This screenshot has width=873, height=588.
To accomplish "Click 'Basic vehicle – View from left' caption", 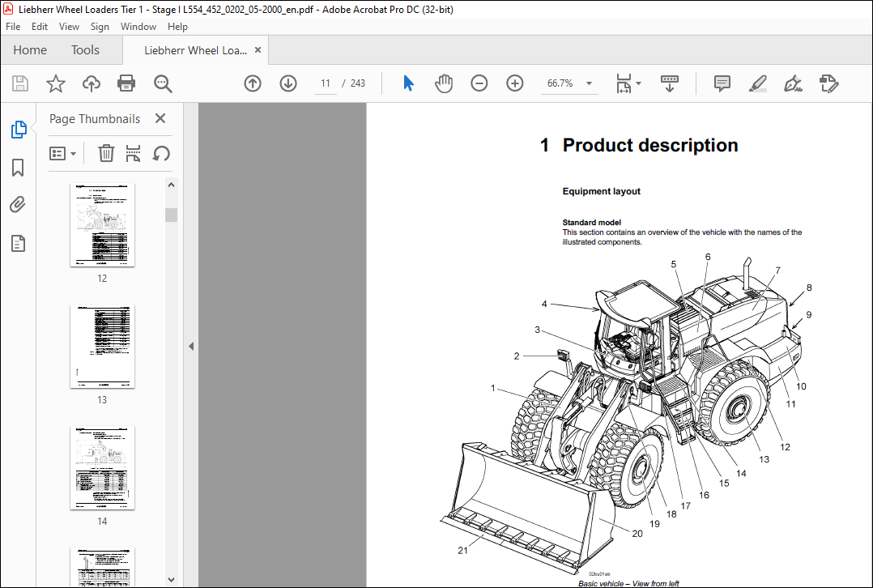I will [628, 583].
